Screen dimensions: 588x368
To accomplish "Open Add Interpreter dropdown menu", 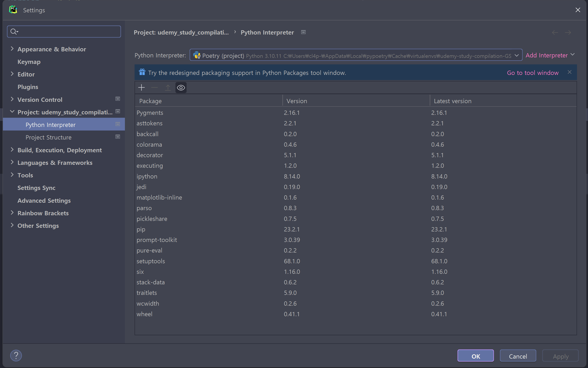I will pos(550,55).
